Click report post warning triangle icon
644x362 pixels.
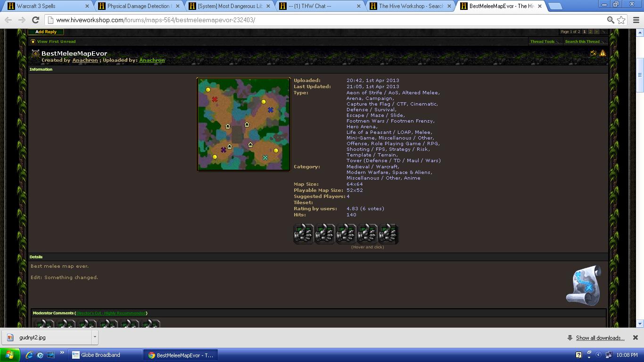603,53
